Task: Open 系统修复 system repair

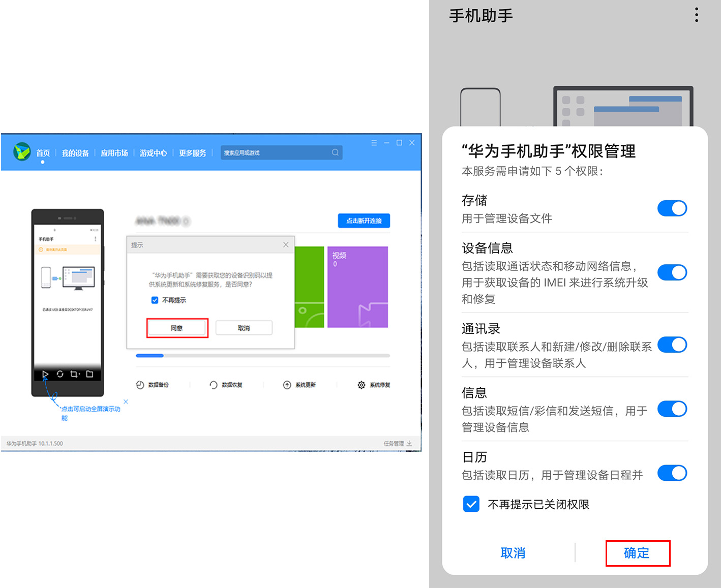Action: pos(374,385)
